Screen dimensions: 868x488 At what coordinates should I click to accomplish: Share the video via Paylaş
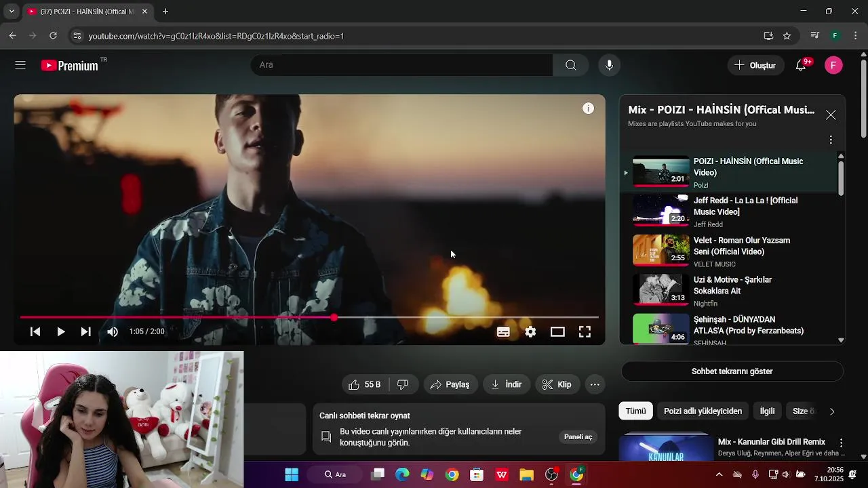coord(450,384)
